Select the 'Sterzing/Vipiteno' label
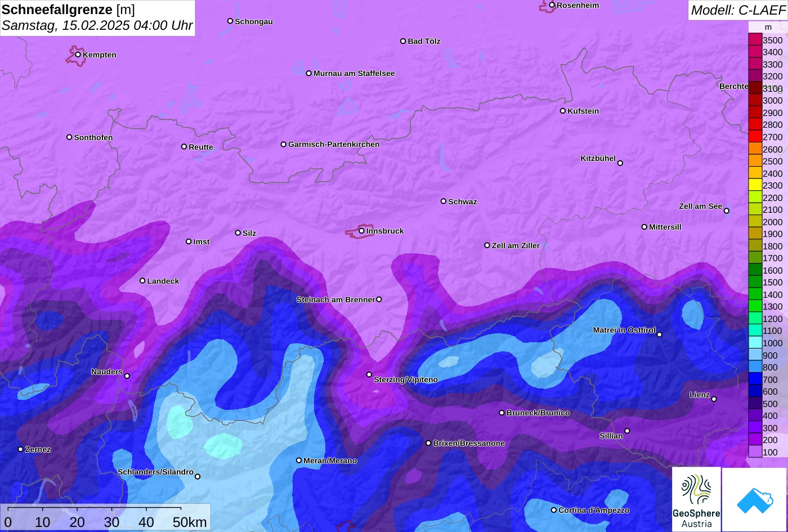 click(x=406, y=379)
